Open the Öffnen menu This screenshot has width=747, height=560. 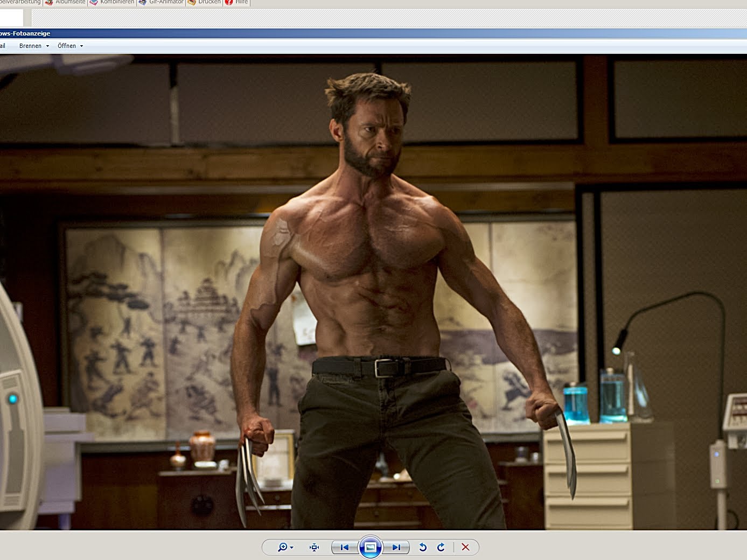pos(70,46)
